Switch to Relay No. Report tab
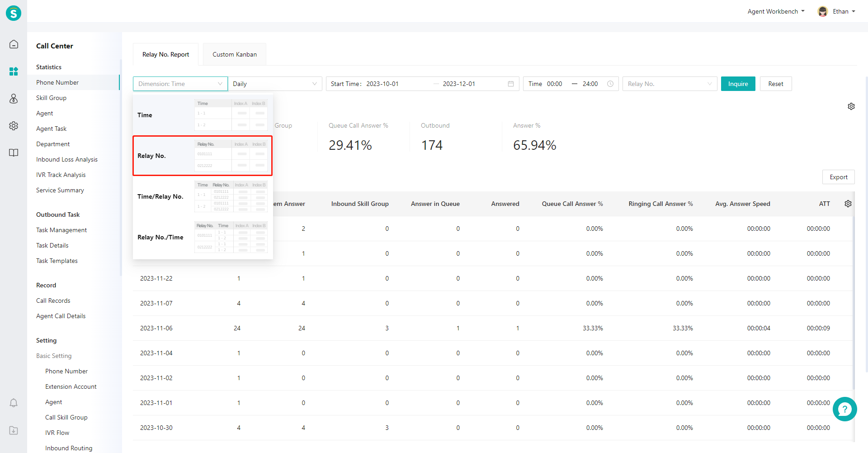This screenshot has height=453, width=868. point(165,54)
